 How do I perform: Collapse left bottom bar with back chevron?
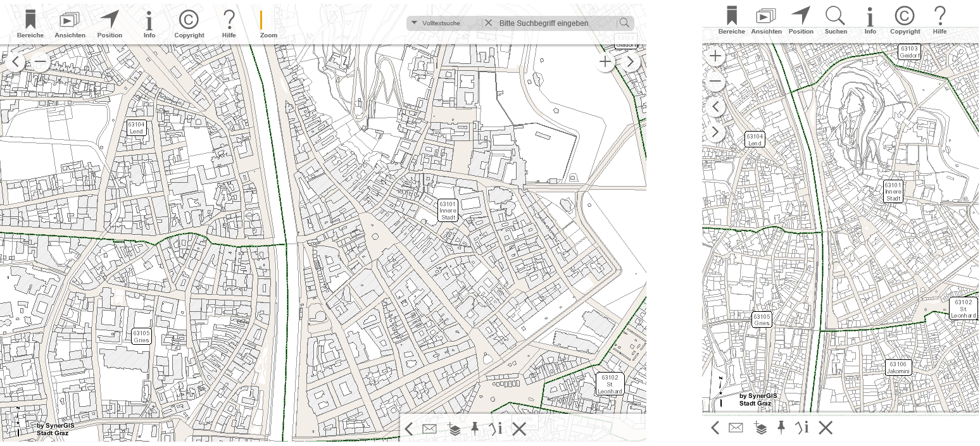click(409, 429)
